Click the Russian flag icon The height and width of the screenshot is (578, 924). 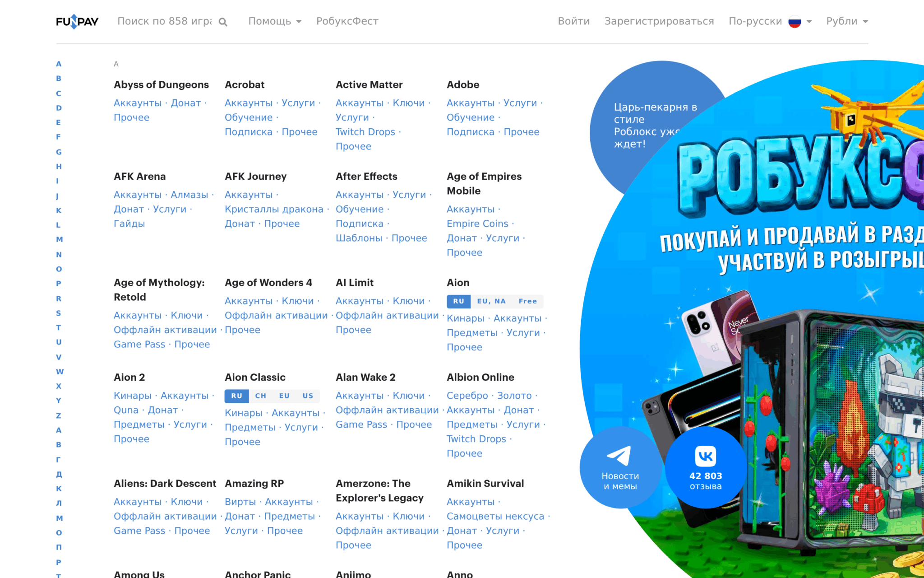tap(795, 22)
